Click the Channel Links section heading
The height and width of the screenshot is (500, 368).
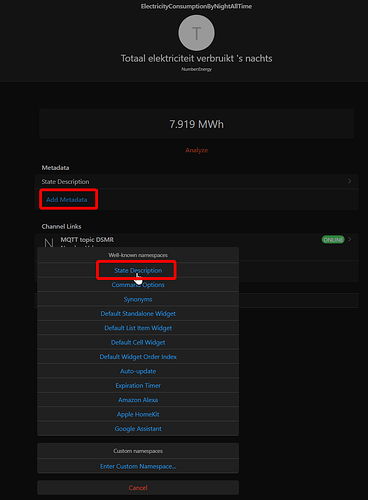pos(61,226)
